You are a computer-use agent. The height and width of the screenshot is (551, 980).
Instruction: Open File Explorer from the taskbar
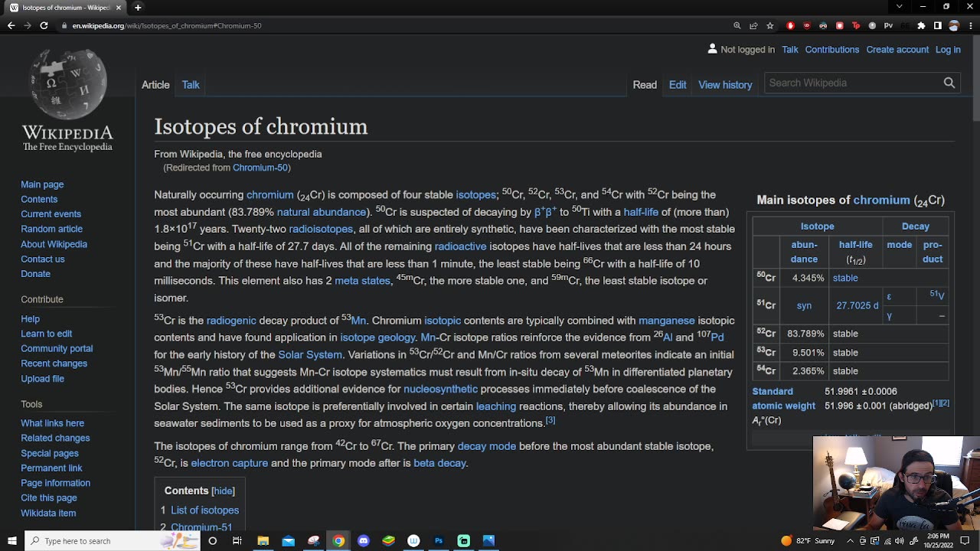point(263,541)
